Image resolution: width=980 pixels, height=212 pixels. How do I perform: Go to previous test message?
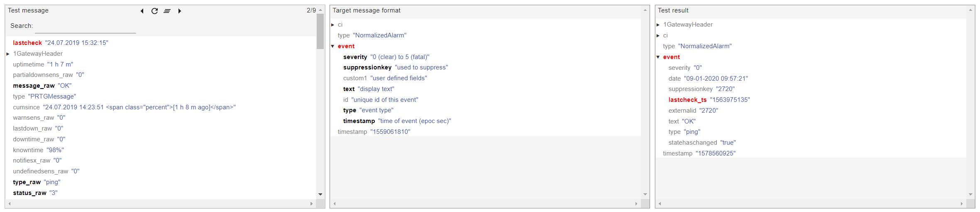pos(142,11)
